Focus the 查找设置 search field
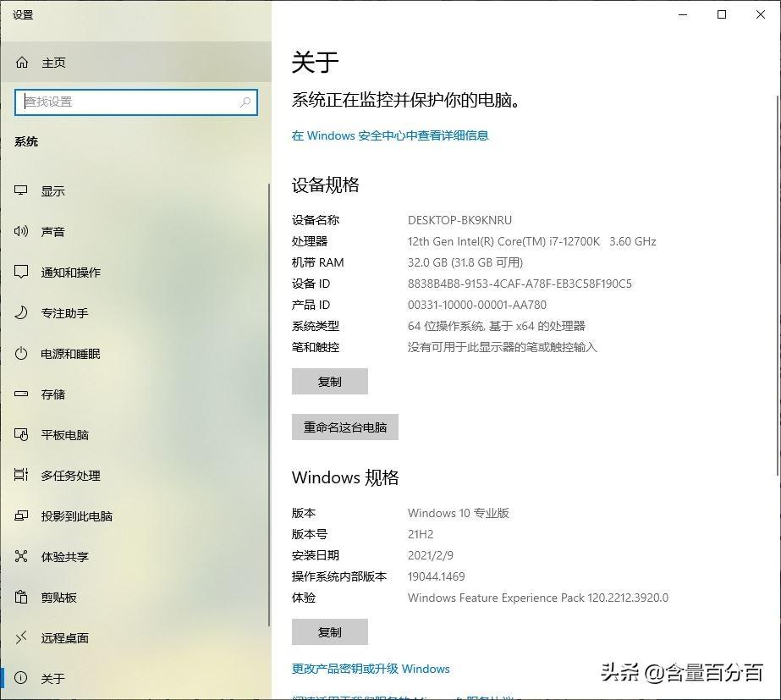781x700 pixels. (x=136, y=102)
